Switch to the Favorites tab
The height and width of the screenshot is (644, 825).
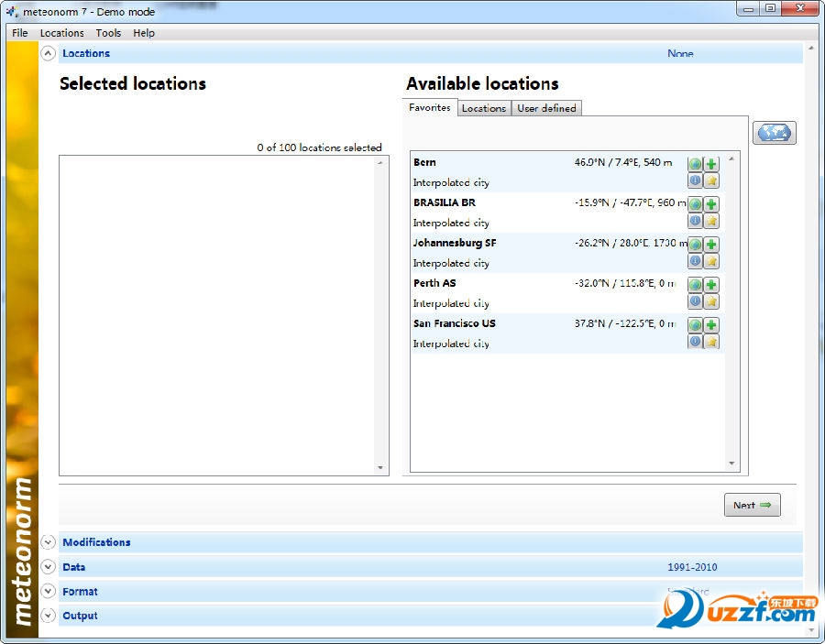pos(430,107)
